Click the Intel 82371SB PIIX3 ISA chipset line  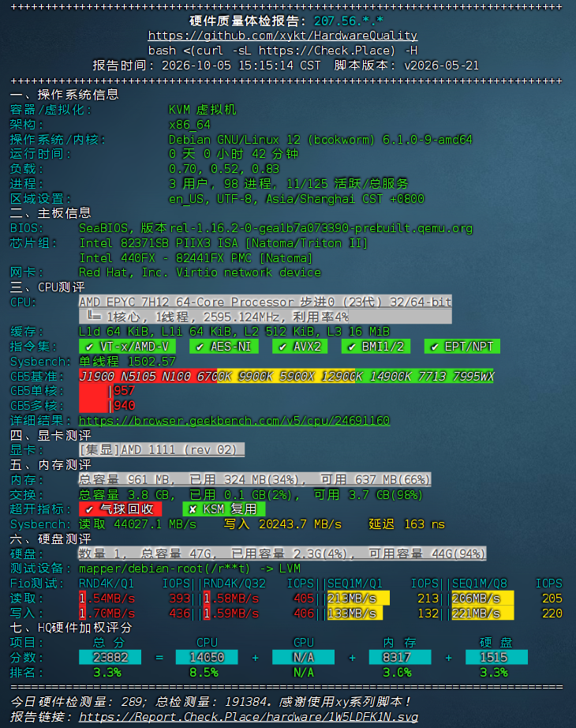click(223, 243)
